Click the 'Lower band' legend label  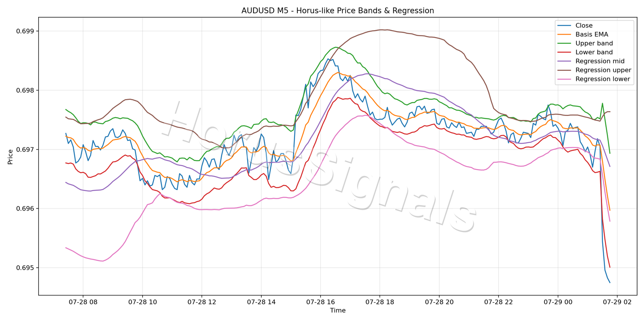tap(594, 52)
